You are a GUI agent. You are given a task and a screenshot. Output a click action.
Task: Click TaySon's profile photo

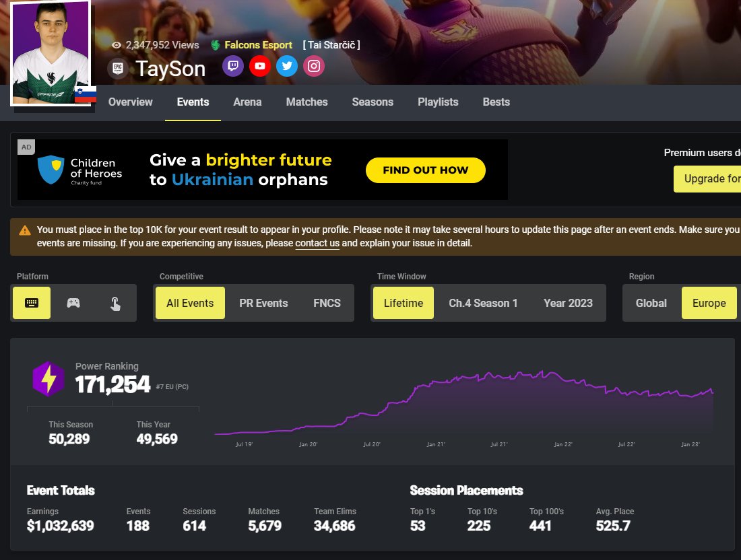pyautogui.click(x=51, y=53)
